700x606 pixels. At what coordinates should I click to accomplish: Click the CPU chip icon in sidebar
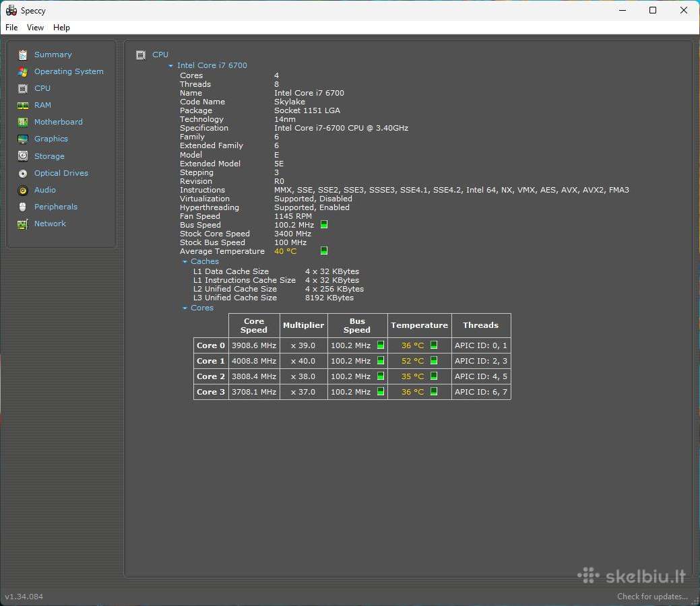click(23, 88)
